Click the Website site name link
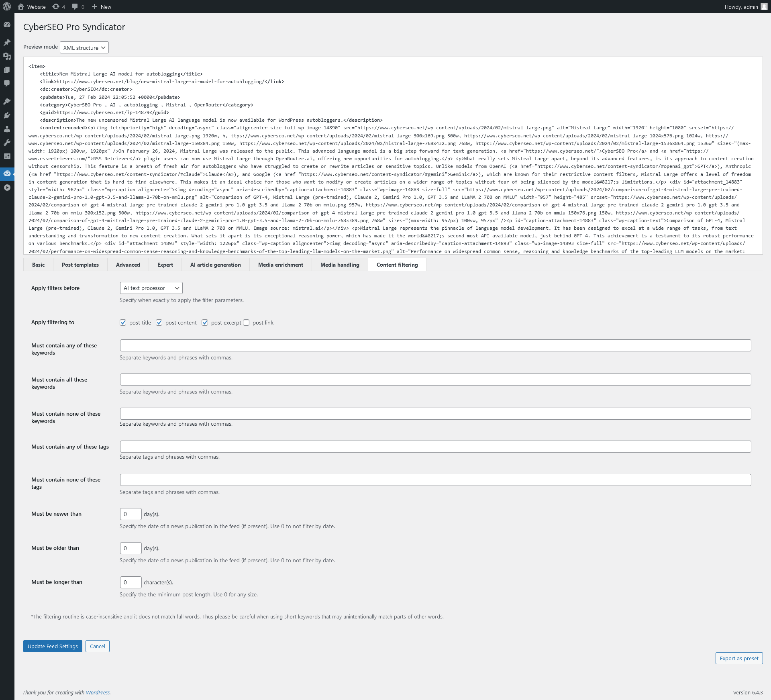The height and width of the screenshot is (700, 771). (37, 7)
